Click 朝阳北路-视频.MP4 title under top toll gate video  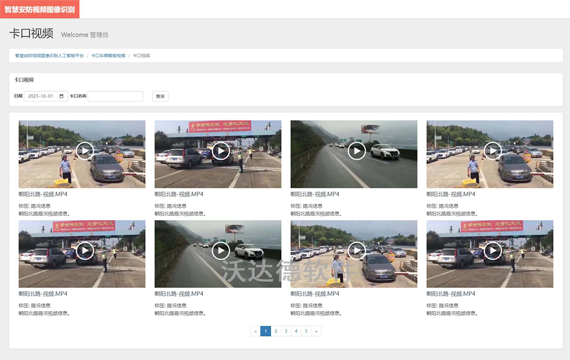179,194
